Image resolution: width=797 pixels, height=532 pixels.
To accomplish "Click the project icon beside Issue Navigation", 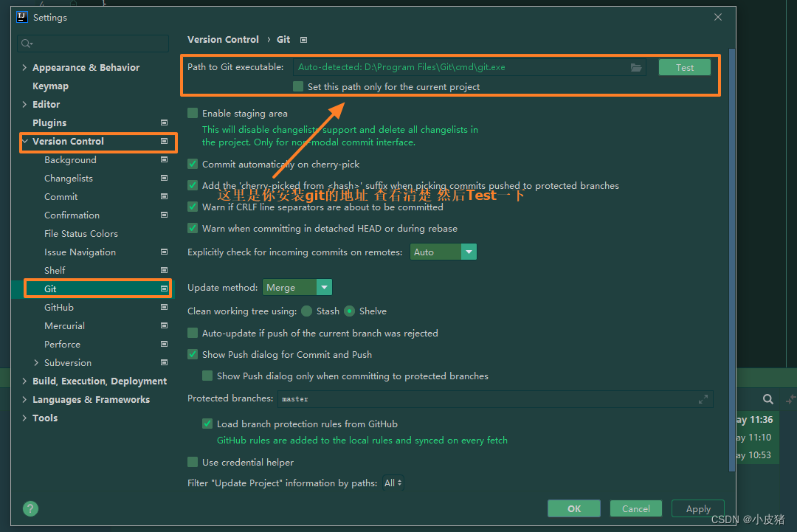I will (164, 252).
